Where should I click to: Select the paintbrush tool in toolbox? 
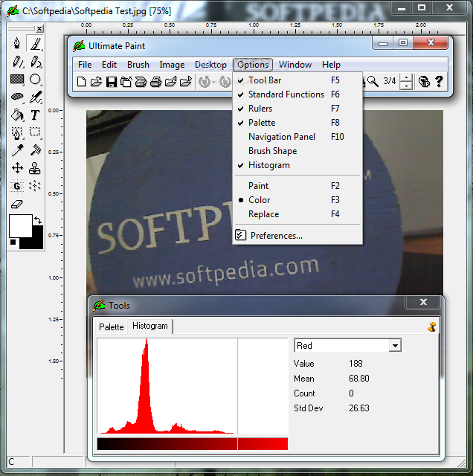coord(35,43)
